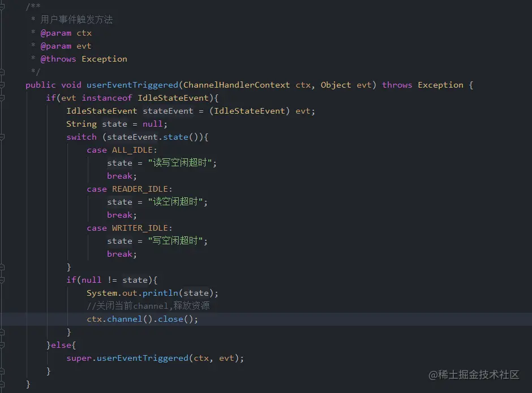The height and width of the screenshot is (393, 532).
Task: Fold the 'if(null != state)' block
Action: click(2, 280)
